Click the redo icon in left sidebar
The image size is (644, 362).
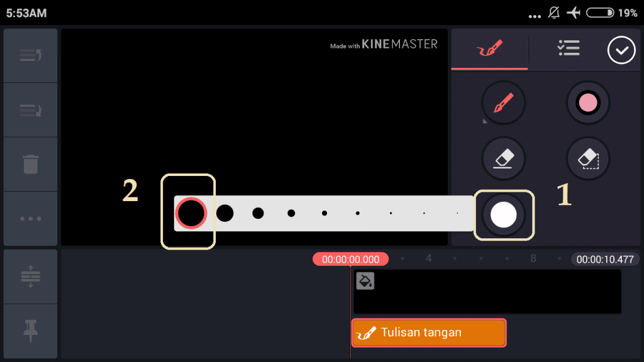[30, 110]
